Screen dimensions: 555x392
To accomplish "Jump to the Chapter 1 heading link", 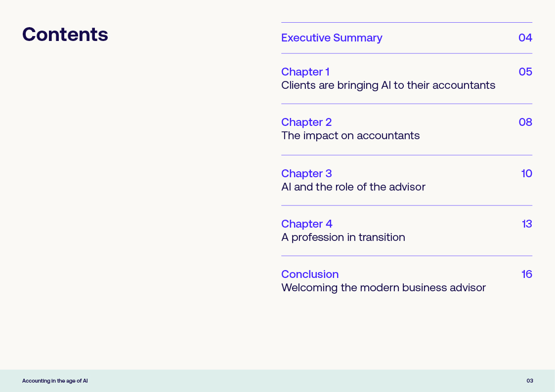I will pos(305,72).
